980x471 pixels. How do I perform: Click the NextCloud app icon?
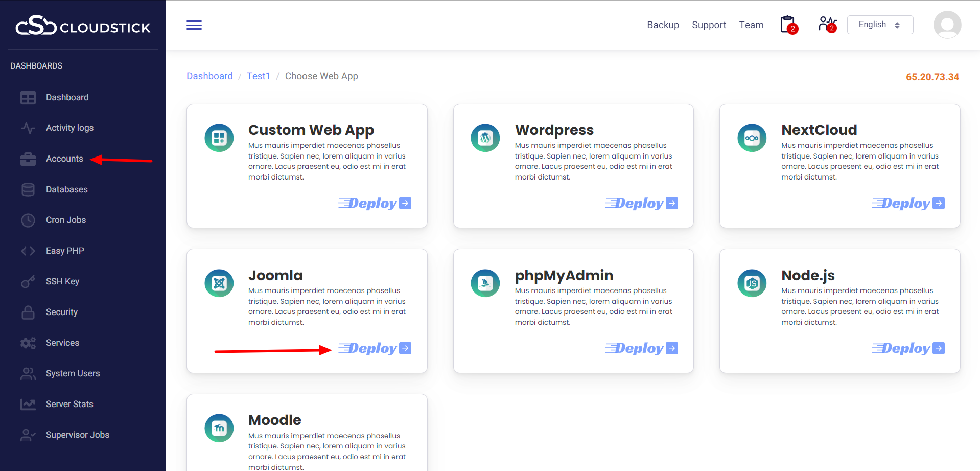(752, 138)
